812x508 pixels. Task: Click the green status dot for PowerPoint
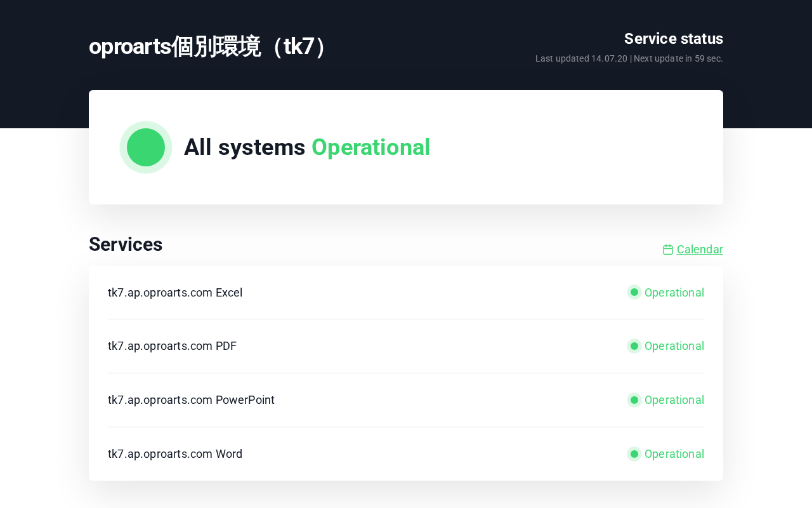[634, 400]
